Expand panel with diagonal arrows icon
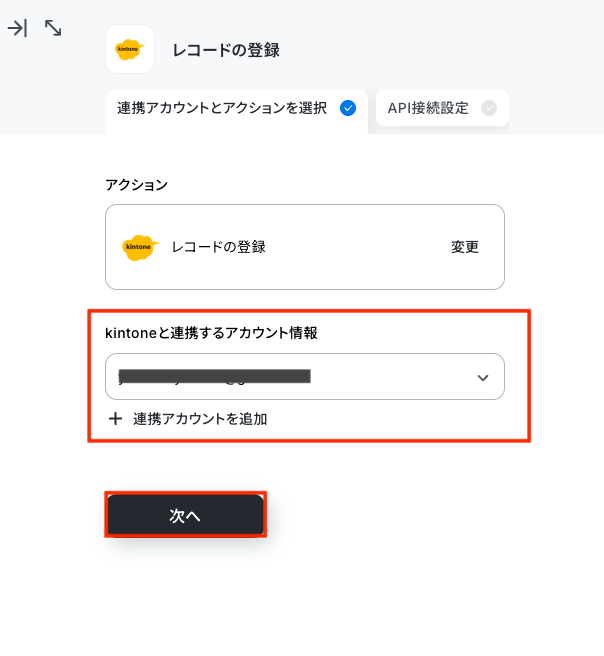 (53, 28)
